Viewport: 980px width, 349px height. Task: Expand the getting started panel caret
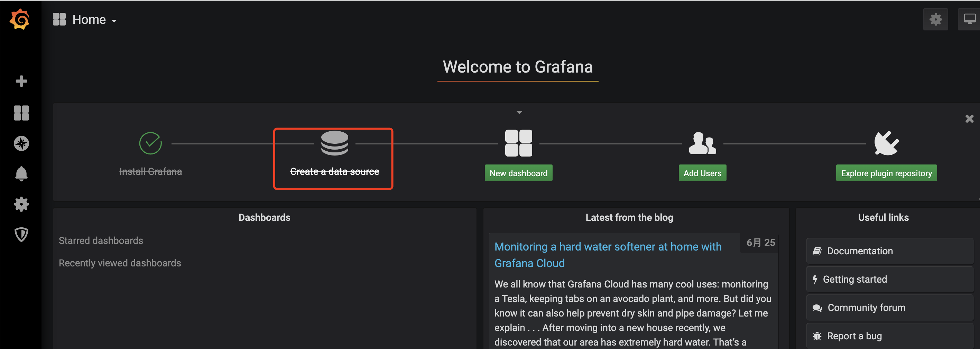pyautogui.click(x=519, y=113)
